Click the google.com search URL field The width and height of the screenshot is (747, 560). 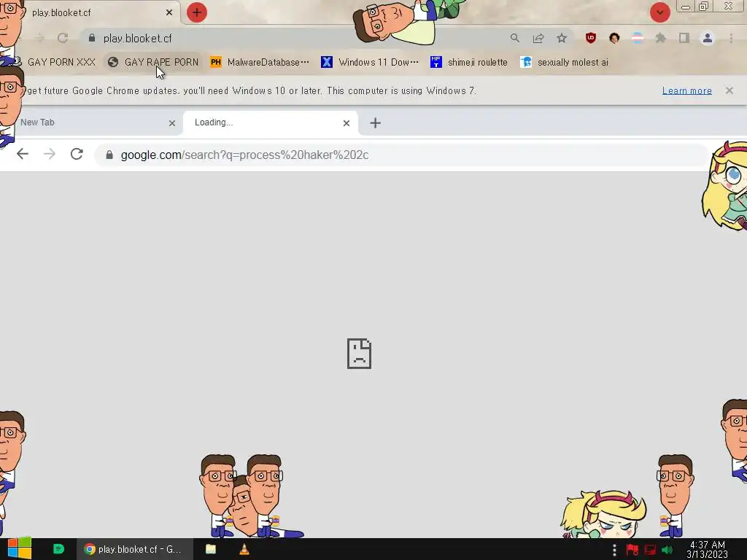tap(401, 155)
